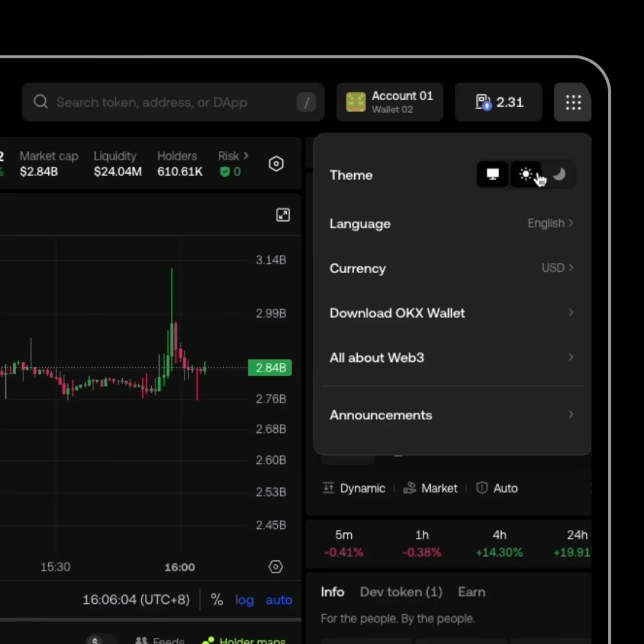Select the 4h price change interval
This screenshot has width=644, height=644.
click(x=499, y=544)
